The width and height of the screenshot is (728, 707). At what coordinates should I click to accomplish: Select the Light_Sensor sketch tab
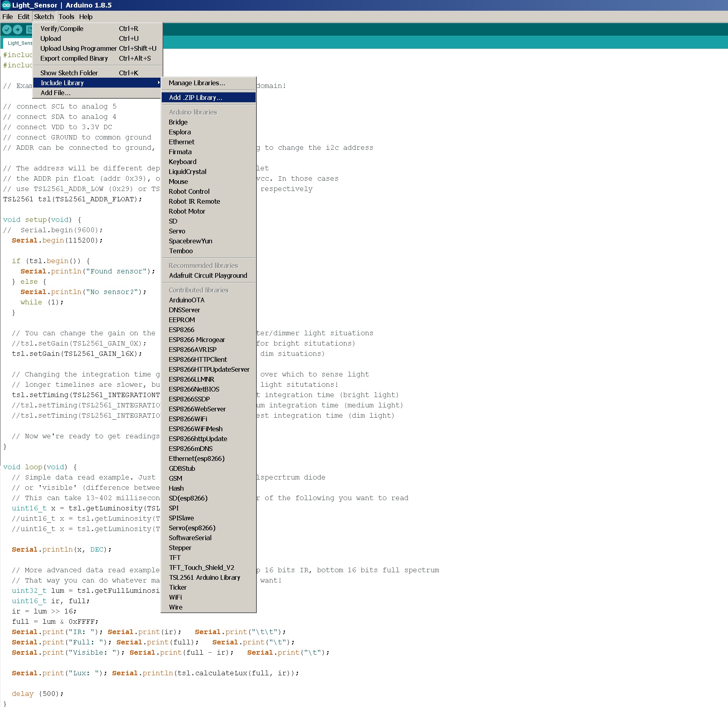point(18,43)
